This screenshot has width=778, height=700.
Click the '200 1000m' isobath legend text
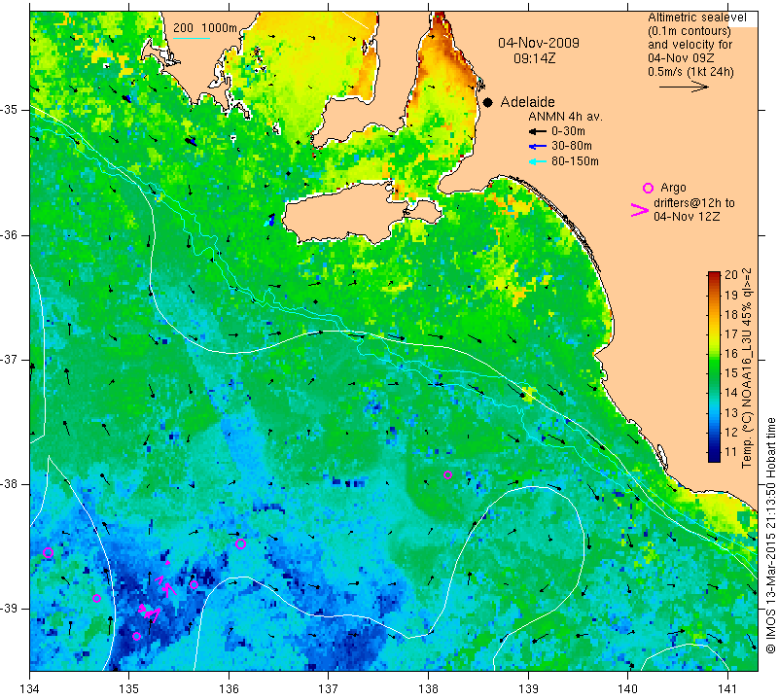[x=205, y=28]
